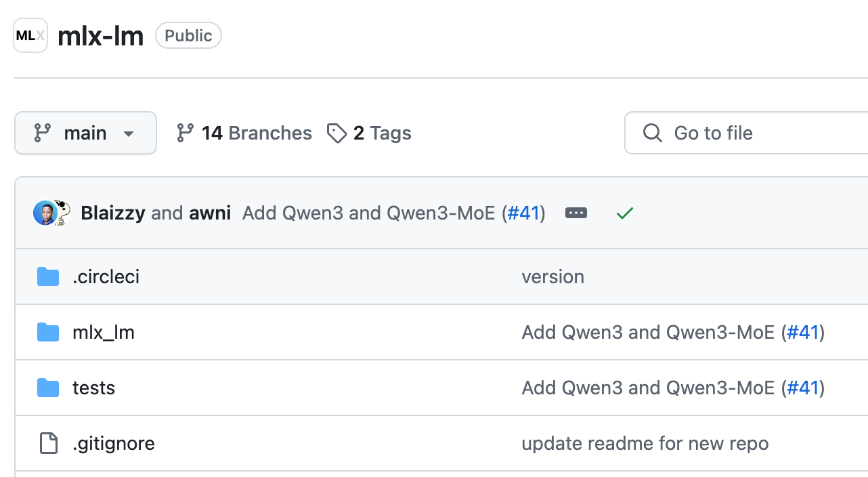The height and width of the screenshot is (477, 868).
Task: Open the .gitignore file
Action: pos(113,443)
